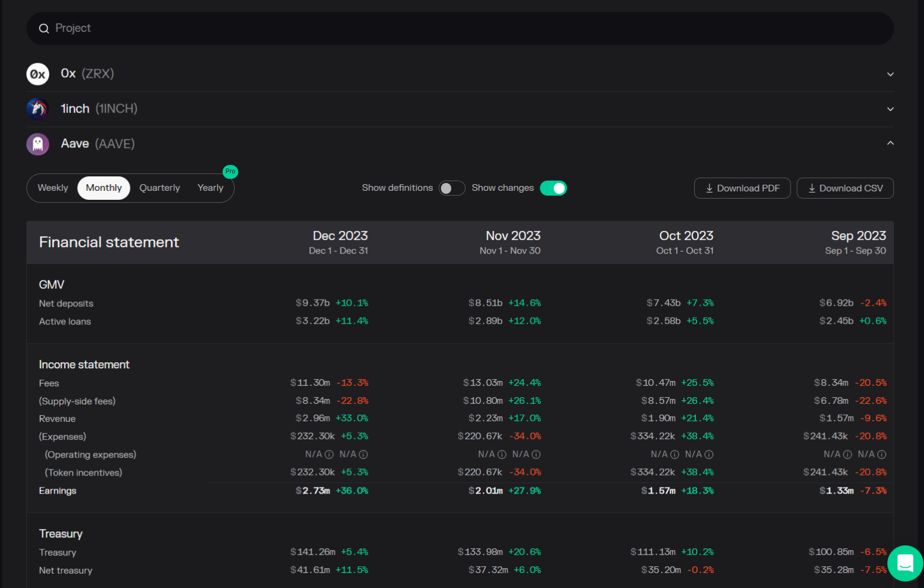Select the Quarterly tab
The height and width of the screenshot is (588, 924).
coord(159,188)
